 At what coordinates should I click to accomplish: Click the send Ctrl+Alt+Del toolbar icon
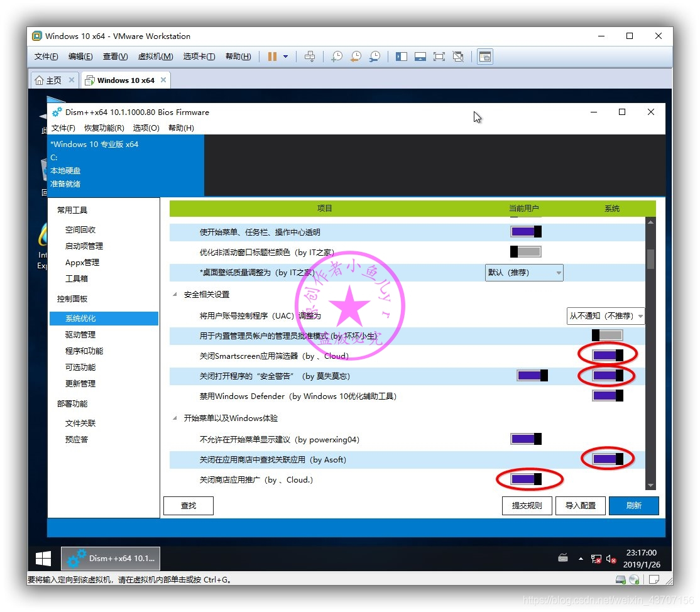point(309,57)
